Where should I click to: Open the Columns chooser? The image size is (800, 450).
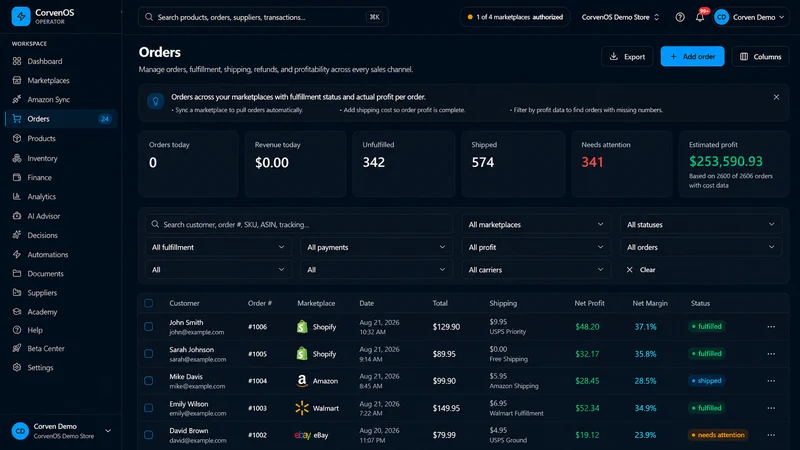click(x=760, y=57)
